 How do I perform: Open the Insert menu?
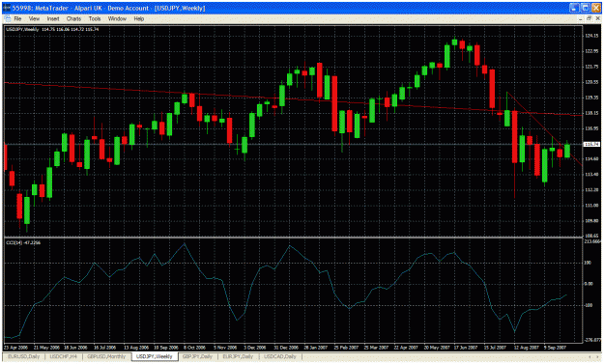53,18
